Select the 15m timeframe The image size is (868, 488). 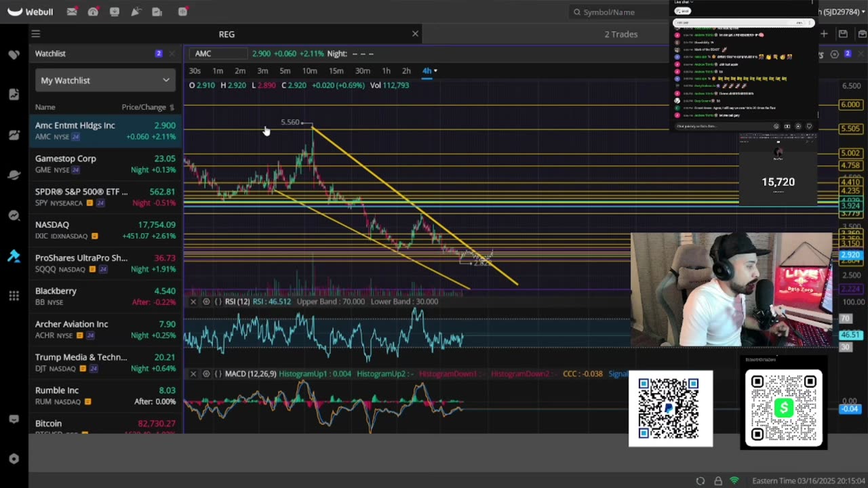click(336, 71)
